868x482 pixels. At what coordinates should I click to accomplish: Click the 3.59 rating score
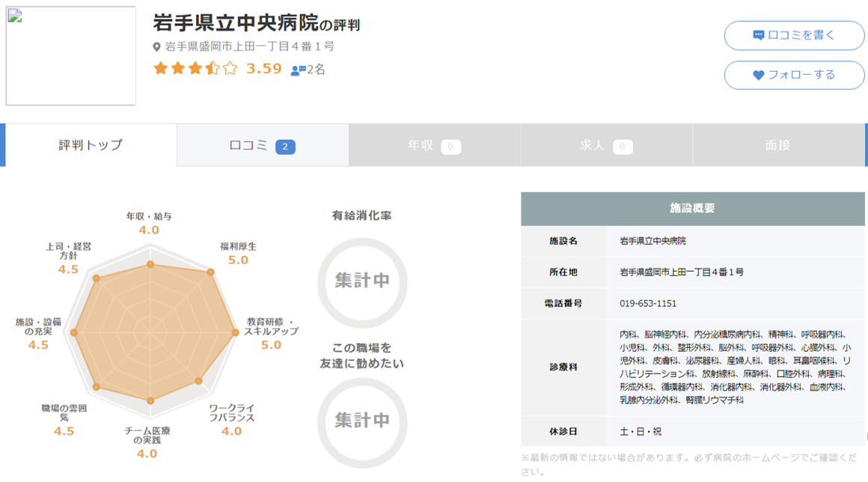[x=264, y=69]
